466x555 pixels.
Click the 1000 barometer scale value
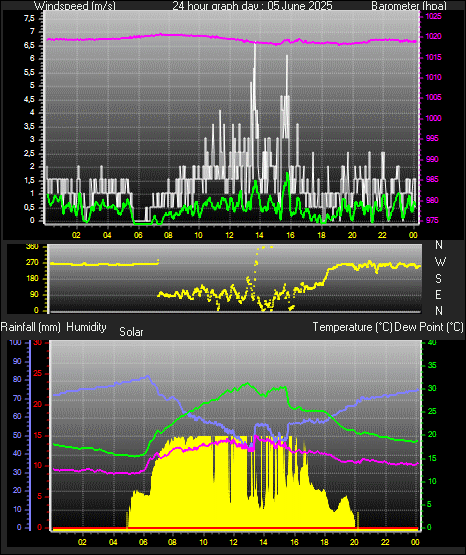tap(433, 118)
